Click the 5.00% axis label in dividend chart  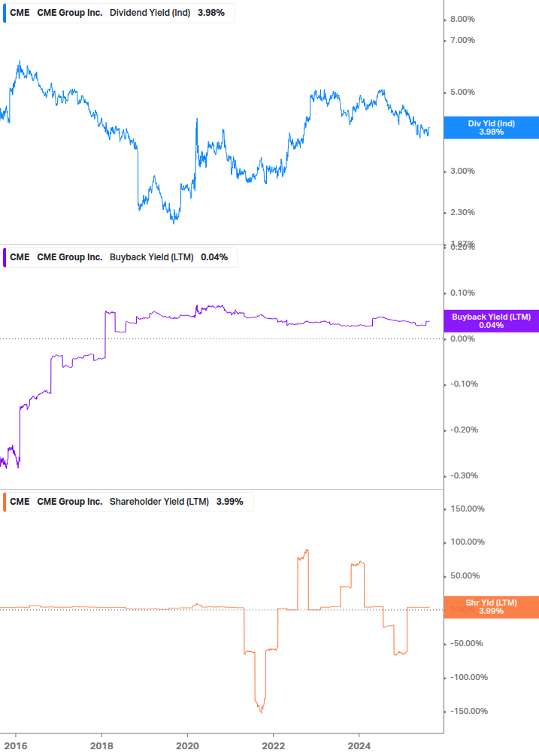point(462,92)
